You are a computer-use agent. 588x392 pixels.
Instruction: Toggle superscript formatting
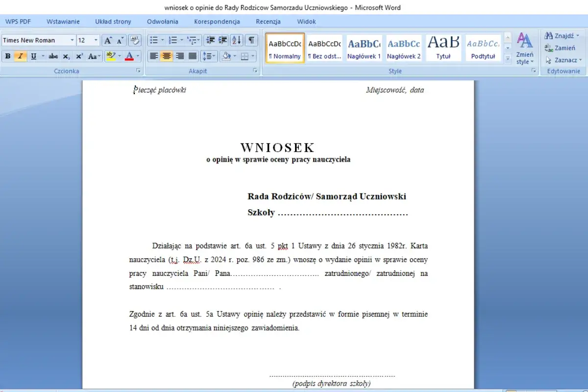click(x=79, y=56)
